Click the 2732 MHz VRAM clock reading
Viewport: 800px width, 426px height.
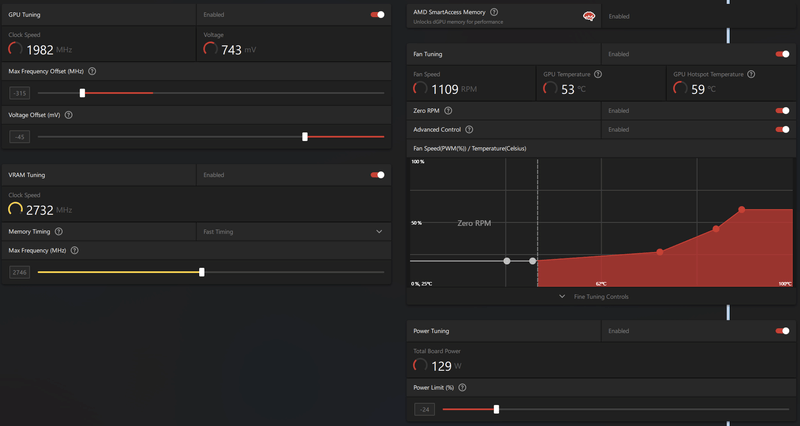point(49,210)
